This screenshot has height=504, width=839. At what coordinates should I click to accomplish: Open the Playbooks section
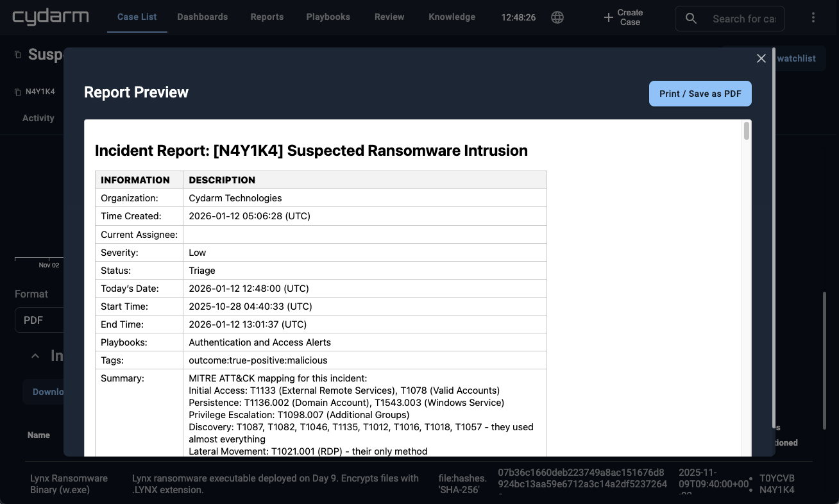328,17
